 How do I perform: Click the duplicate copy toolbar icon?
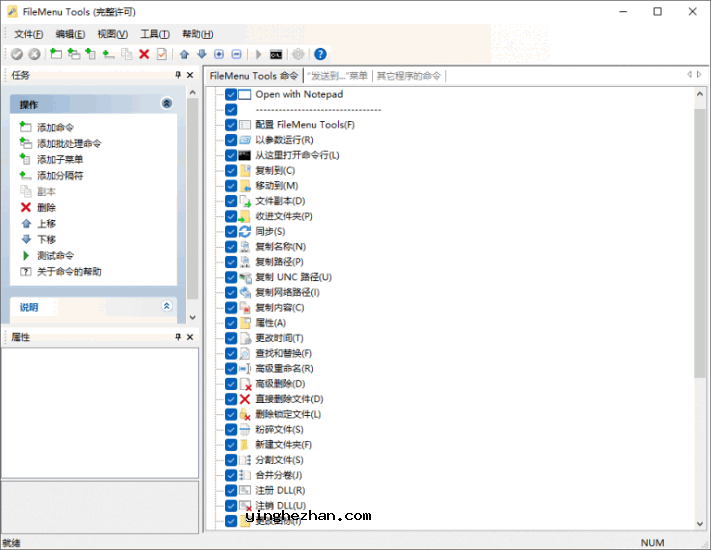point(127,54)
